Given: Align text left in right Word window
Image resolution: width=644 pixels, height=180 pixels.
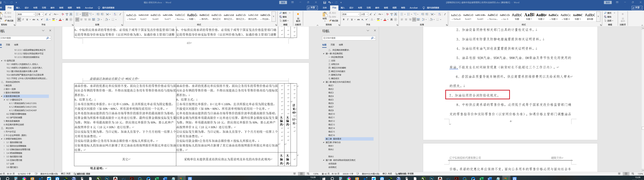Looking at the screenshot, I should tap(402, 19).
